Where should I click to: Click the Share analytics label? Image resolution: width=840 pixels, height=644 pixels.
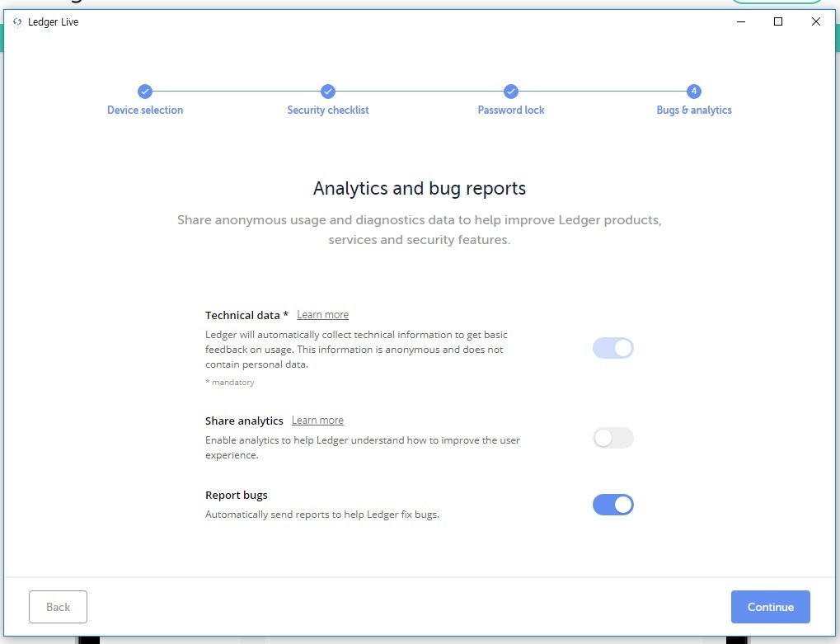(244, 421)
